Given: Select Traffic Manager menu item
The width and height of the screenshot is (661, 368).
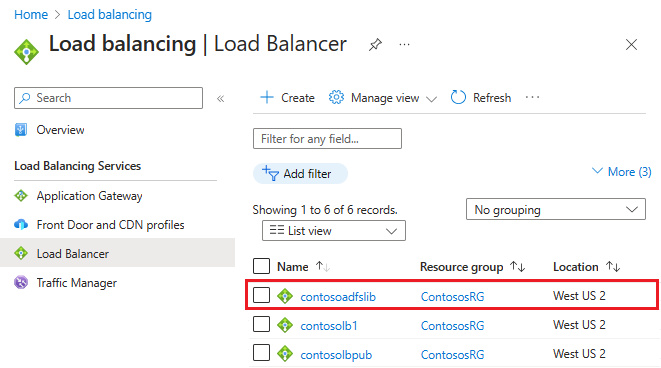Looking at the screenshot, I should [x=77, y=283].
